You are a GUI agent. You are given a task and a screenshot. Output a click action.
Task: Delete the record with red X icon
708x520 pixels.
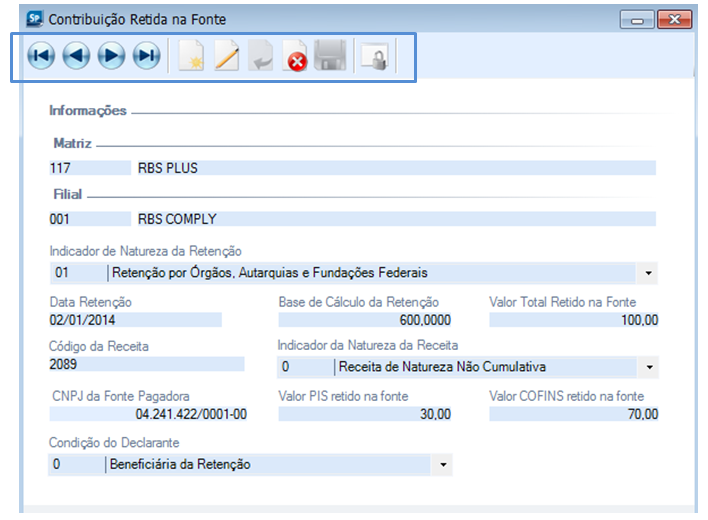pos(295,56)
